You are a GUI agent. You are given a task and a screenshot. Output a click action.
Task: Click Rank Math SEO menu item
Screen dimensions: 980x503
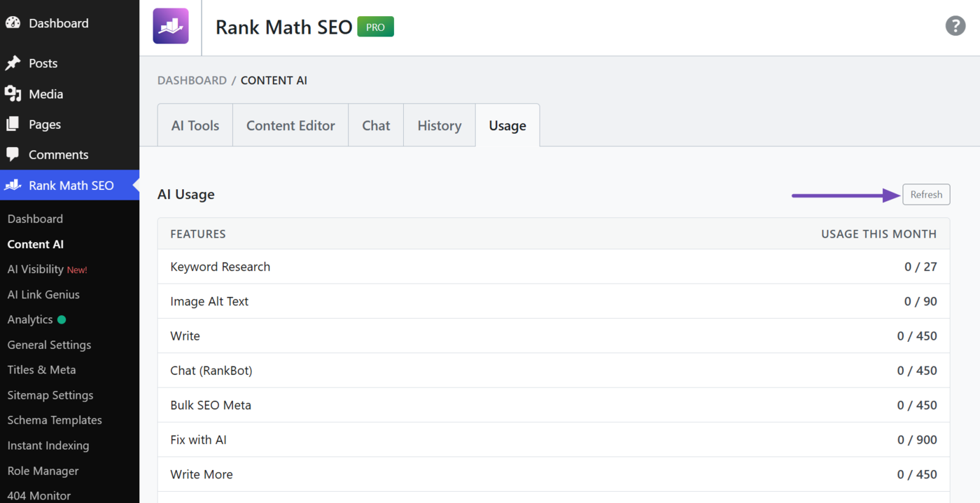coord(71,186)
